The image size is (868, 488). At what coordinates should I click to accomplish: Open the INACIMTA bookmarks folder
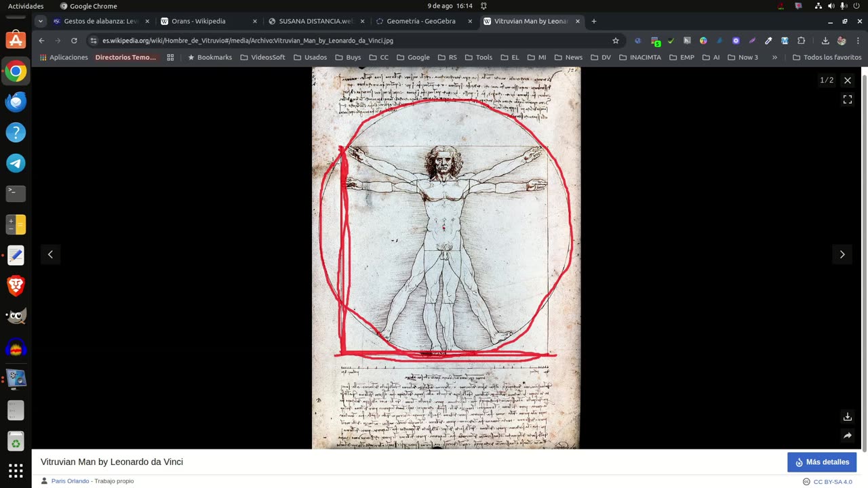[x=640, y=58]
